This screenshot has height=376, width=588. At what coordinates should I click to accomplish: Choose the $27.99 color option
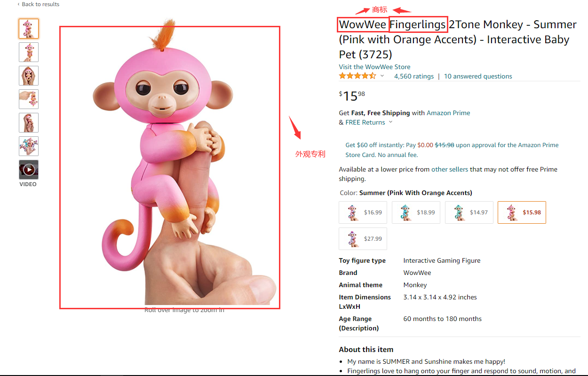[363, 239]
